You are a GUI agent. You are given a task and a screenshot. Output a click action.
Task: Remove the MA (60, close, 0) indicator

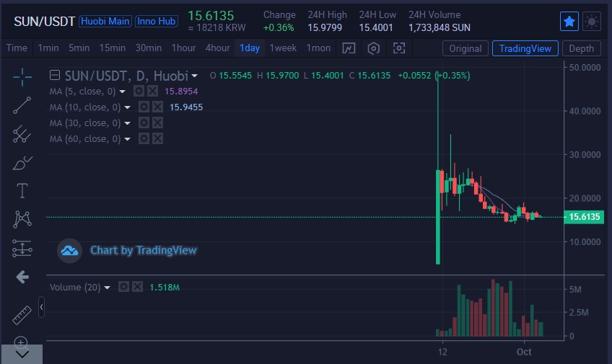pyautogui.click(x=157, y=138)
